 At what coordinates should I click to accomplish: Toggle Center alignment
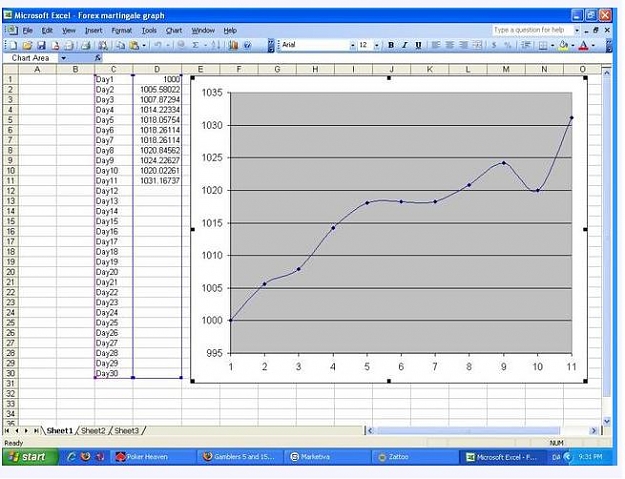point(449,45)
